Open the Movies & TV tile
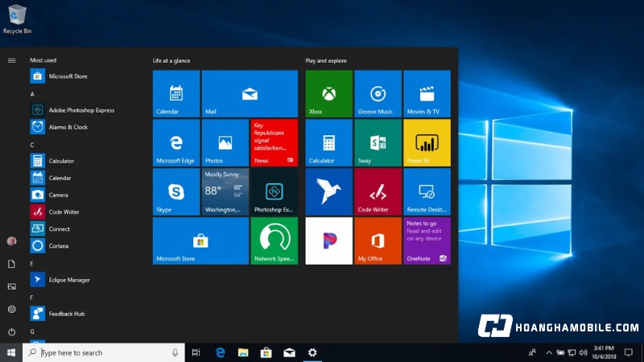This screenshot has height=362, width=644. [427, 93]
